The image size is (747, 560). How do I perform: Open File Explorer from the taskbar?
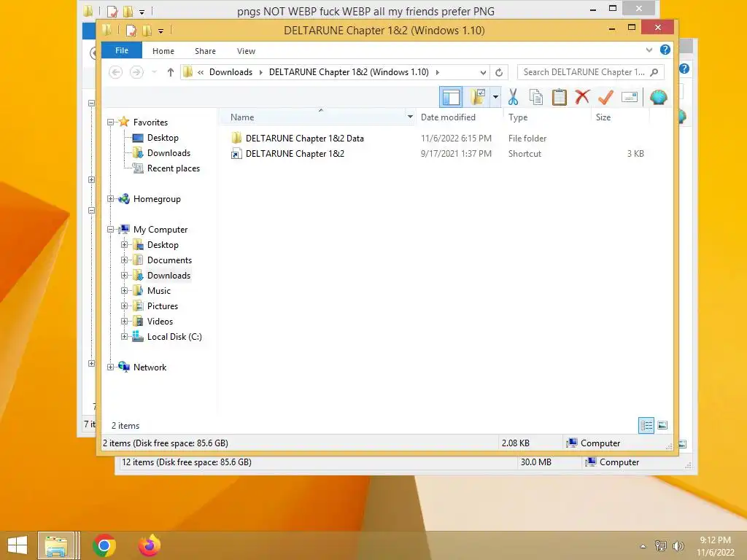tap(56, 545)
